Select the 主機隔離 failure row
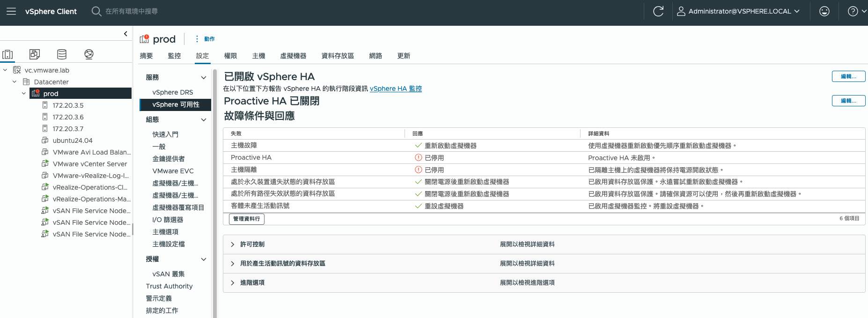This screenshot has width=868, height=318. 544,170
